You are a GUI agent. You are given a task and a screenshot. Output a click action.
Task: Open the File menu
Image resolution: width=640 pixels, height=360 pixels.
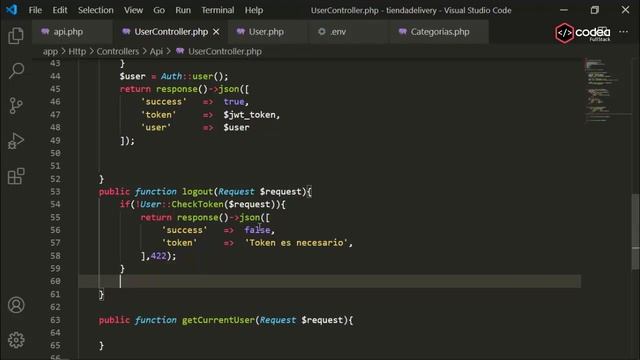(35, 10)
